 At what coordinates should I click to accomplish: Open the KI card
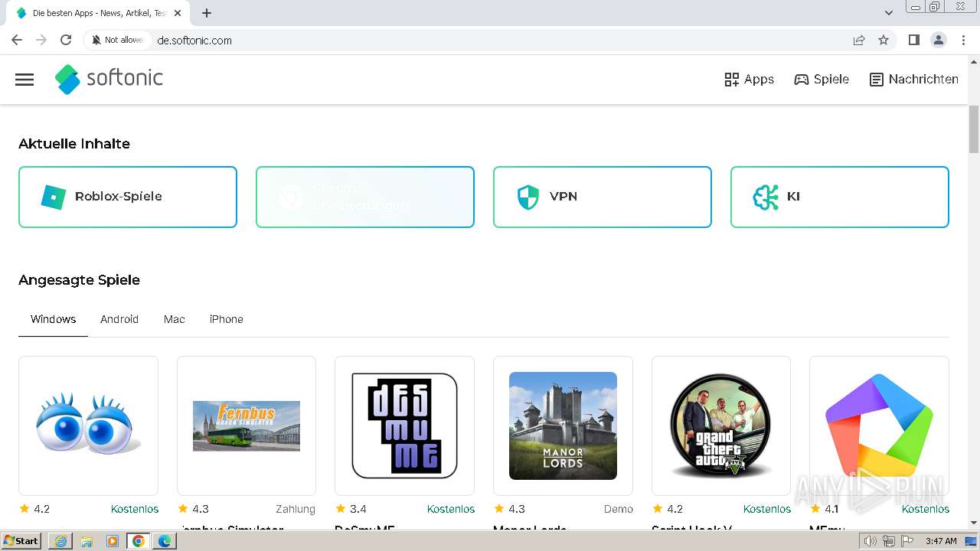pyautogui.click(x=840, y=197)
